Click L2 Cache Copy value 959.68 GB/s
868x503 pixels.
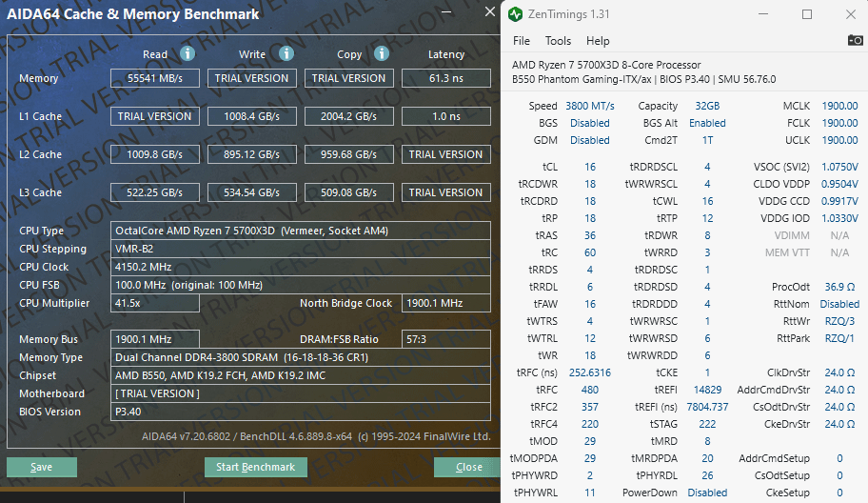tap(348, 154)
